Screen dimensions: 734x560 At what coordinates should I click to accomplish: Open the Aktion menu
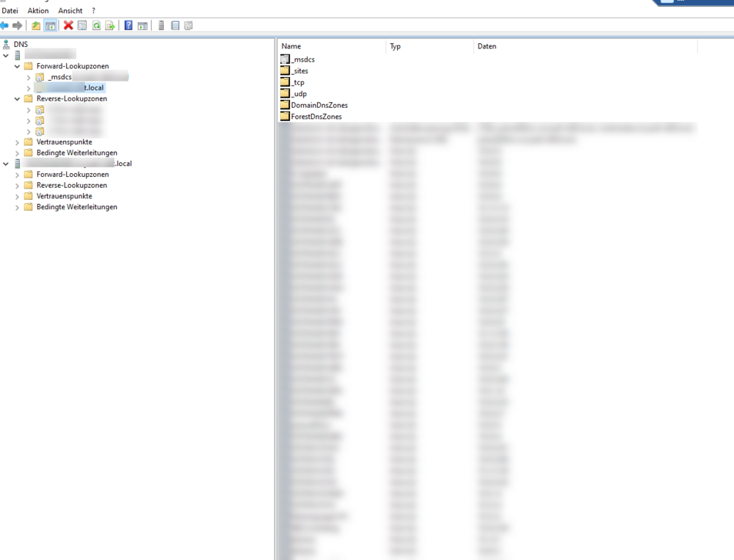point(38,11)
